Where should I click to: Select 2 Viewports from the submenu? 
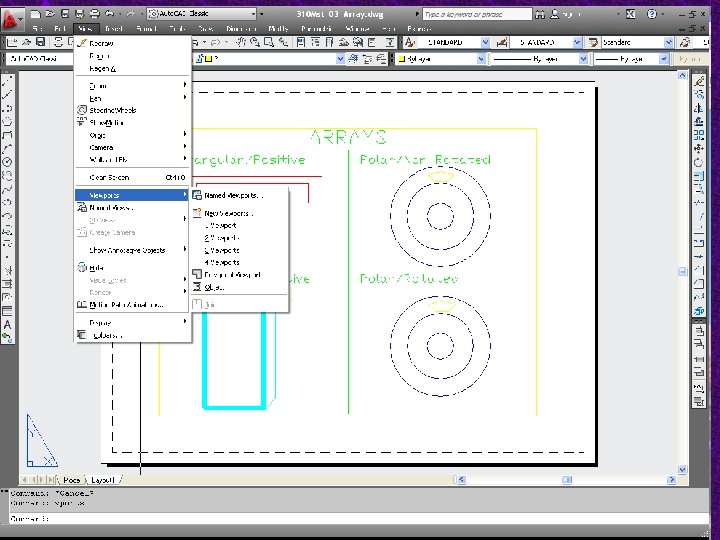pos(222,238)
